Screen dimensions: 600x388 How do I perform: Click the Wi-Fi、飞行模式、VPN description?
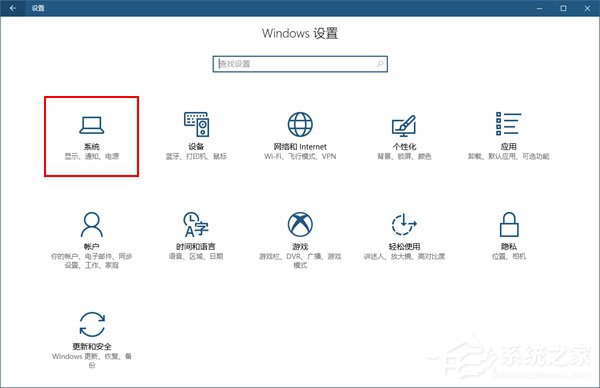click(x=300, y=156)
